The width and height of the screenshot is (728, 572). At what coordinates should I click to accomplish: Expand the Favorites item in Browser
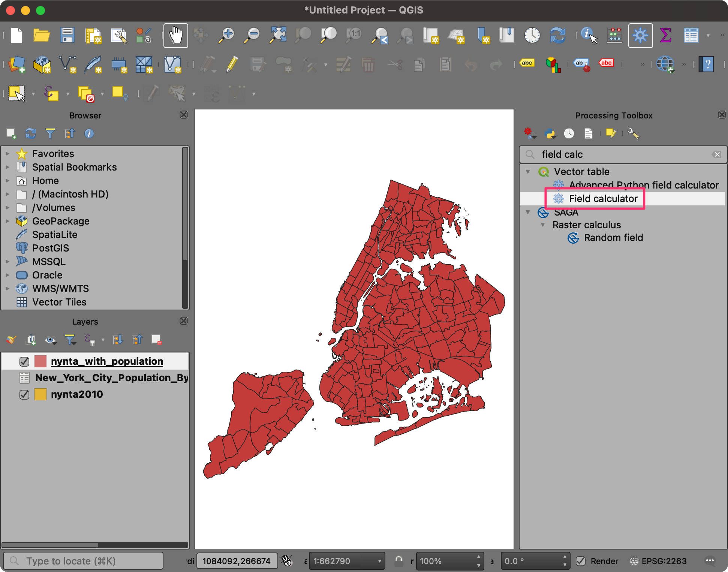(7, 154)
